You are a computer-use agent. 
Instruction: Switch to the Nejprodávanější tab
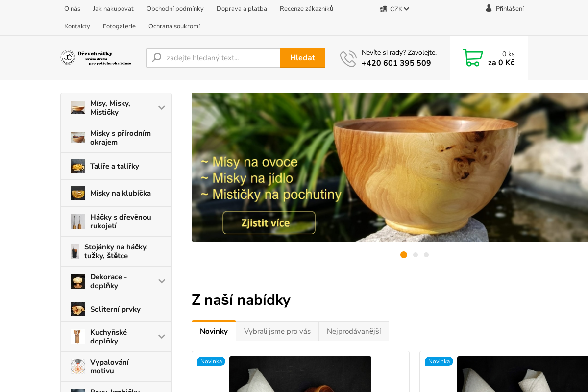[x=354, y=331]
